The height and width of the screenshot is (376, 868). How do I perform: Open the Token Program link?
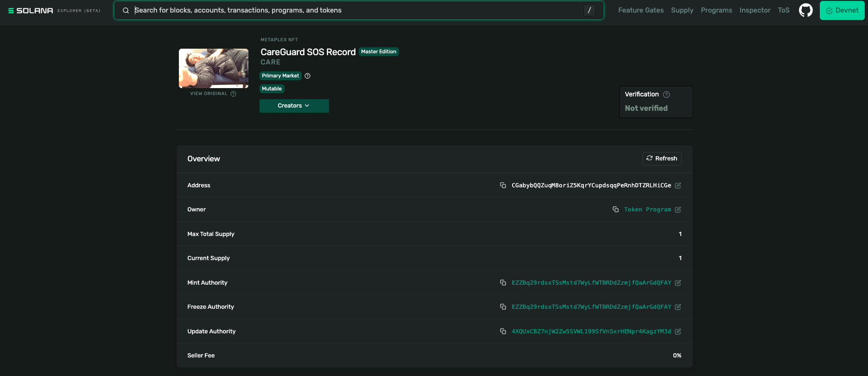click(647, 210)
